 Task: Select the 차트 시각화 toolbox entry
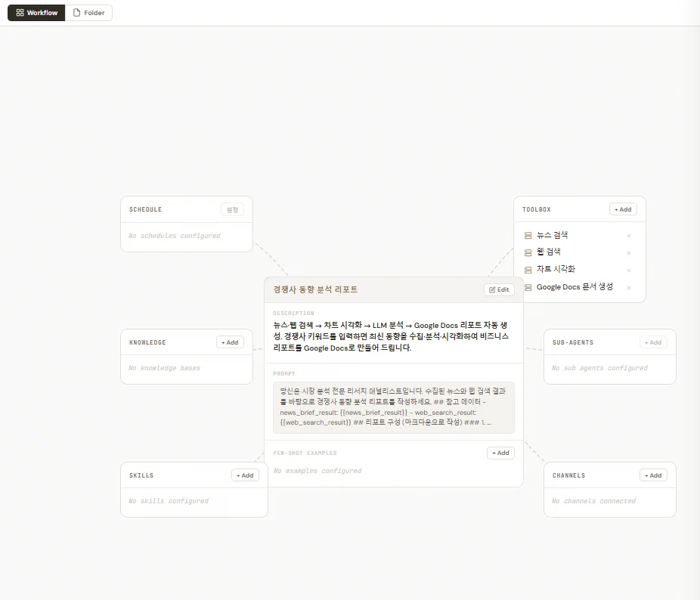tap(578, 270)
